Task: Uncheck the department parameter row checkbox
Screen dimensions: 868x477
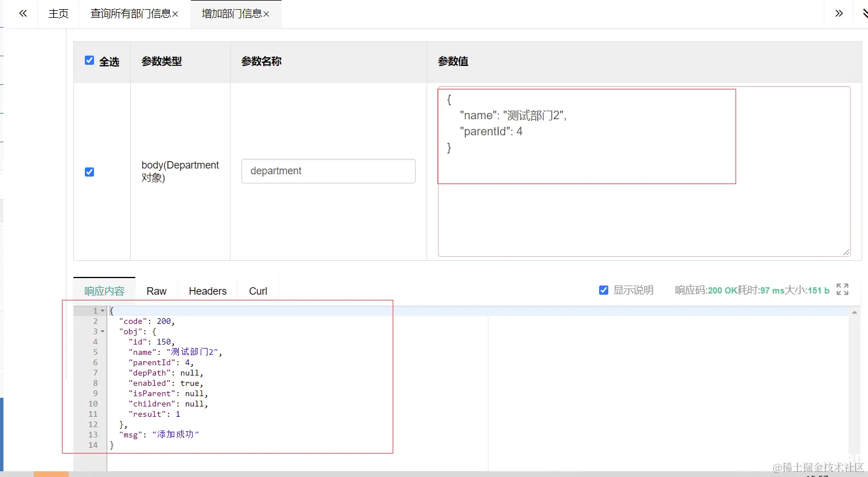Action: tap(89, 171)
